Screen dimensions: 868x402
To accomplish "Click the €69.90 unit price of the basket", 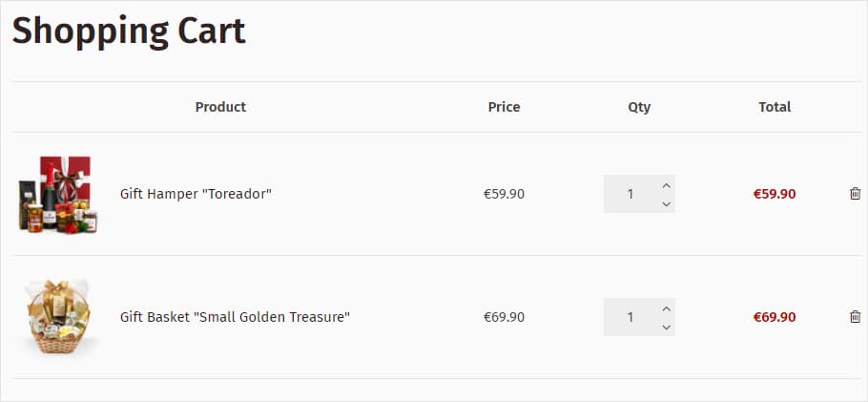I will click(x=504, y=317).
